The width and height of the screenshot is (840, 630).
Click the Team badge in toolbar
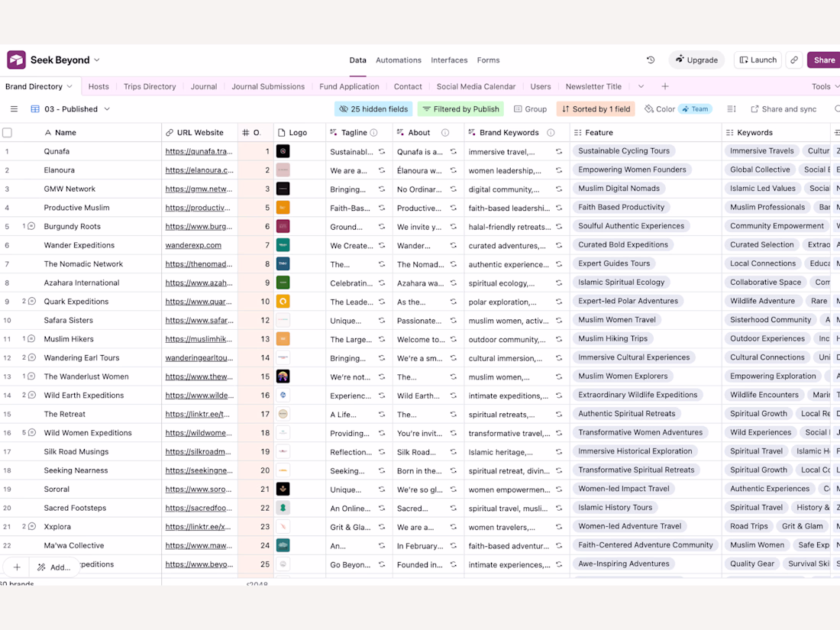695,108
